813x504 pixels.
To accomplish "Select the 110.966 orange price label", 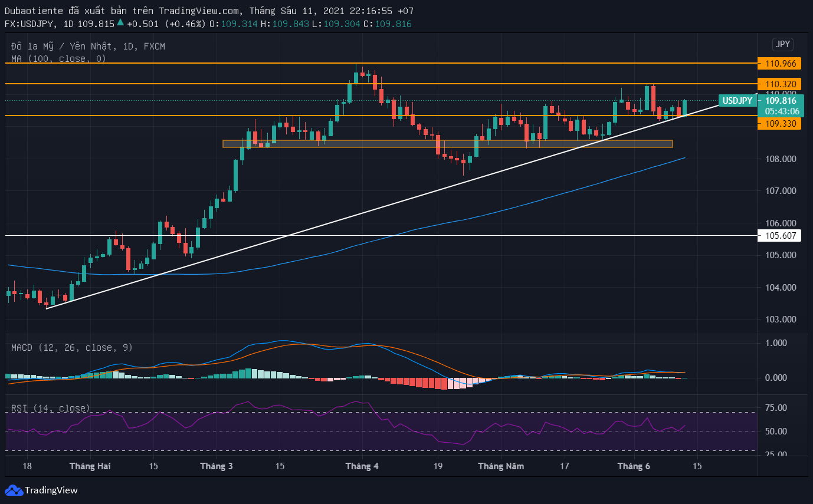I will (x=780, y=62).
